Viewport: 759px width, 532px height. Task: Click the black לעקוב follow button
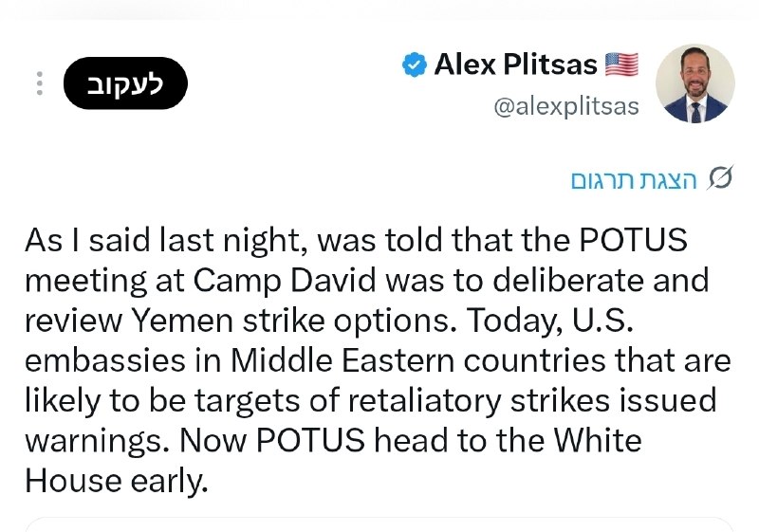pyautogui.click(x=125, y=83)
